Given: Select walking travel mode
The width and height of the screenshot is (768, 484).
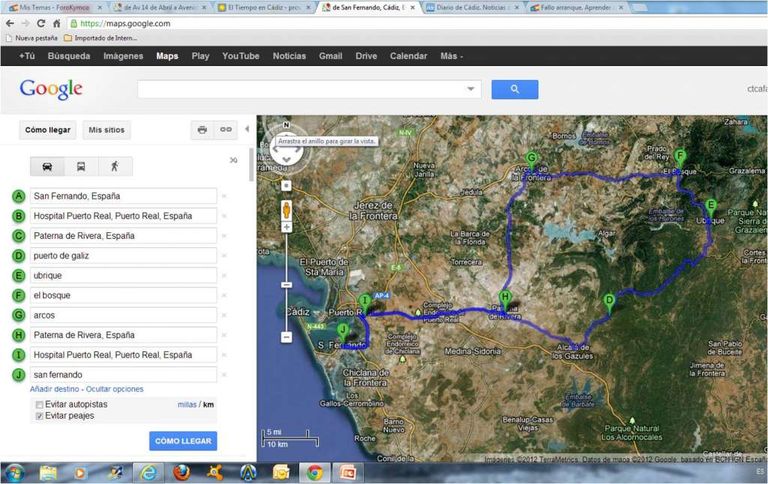Looking at the screenshot, I should click(x=115, y=166).
